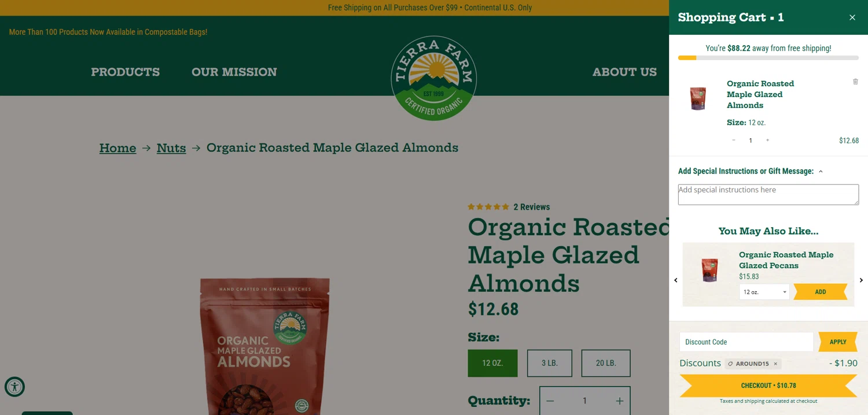
Task: Open the OUR MISSION menu
Action: tap(234, 72)
